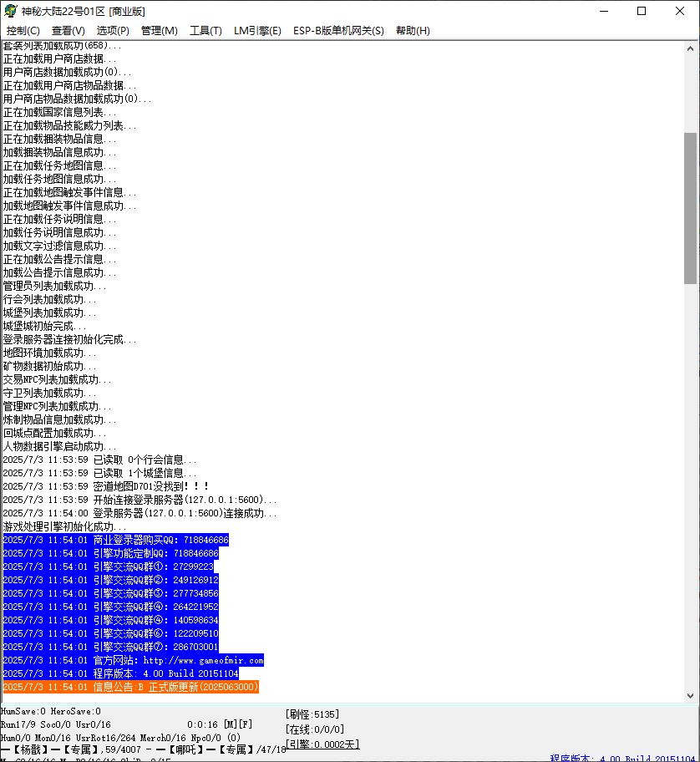Select the 游戏处理引擎初始化成功 line
The image size is (700, 762).
[x=64, y=526]
